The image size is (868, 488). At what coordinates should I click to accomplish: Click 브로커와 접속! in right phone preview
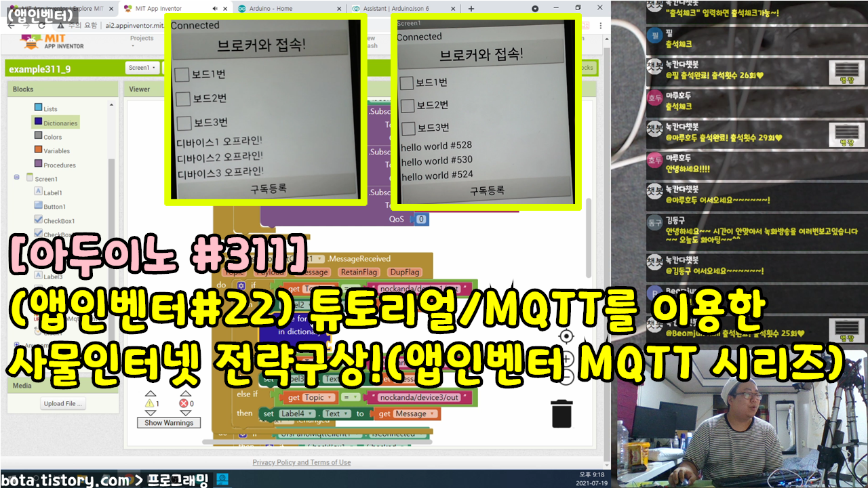pos(481,55)
